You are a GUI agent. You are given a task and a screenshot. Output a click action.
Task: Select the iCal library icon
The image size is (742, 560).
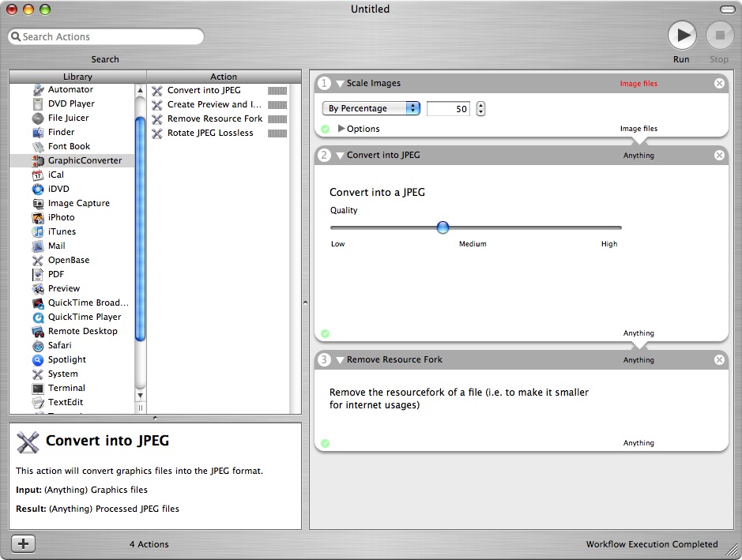pyautogui.click(x=38, y=175)
